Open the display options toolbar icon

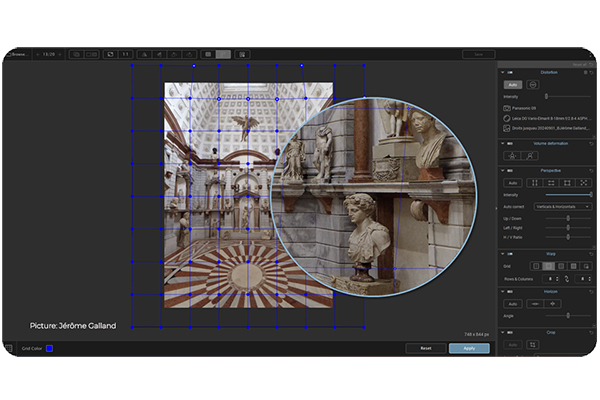[x=242, y=54]
